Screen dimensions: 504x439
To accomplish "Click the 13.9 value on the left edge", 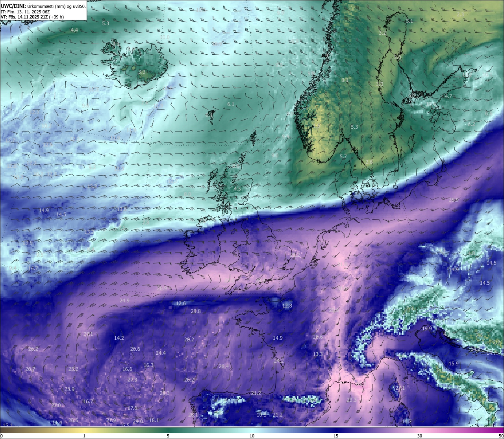I will [28, 243].
